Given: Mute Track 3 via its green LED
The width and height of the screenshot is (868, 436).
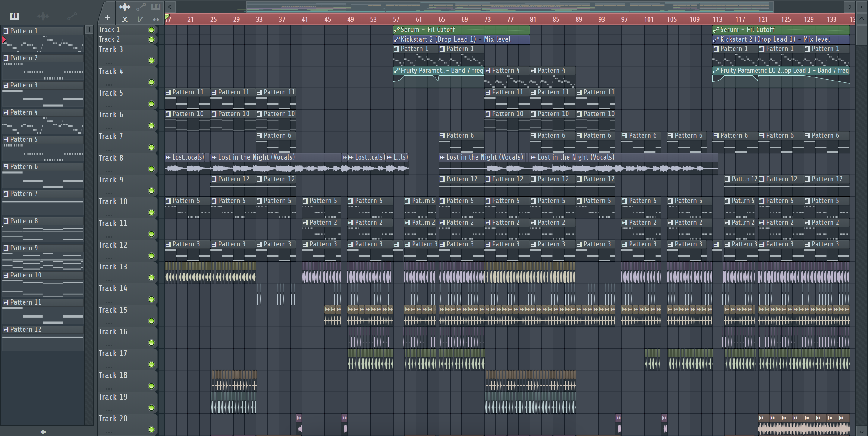Looking at the screenshot, I should click(x=151, y=60).
